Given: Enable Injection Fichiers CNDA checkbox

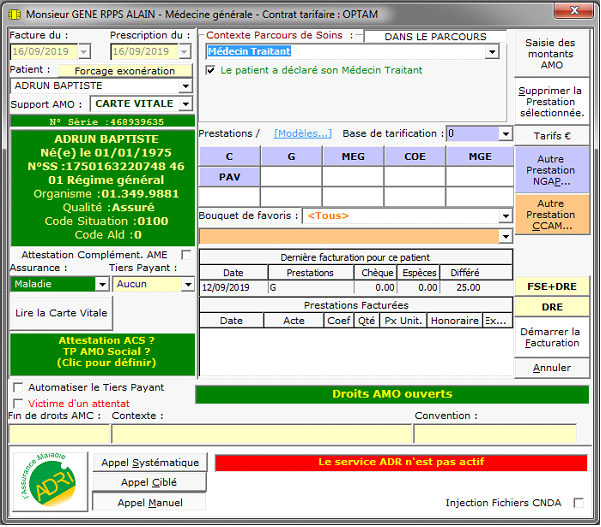Looking at the screenshot, I should click(x=578, y=503).
